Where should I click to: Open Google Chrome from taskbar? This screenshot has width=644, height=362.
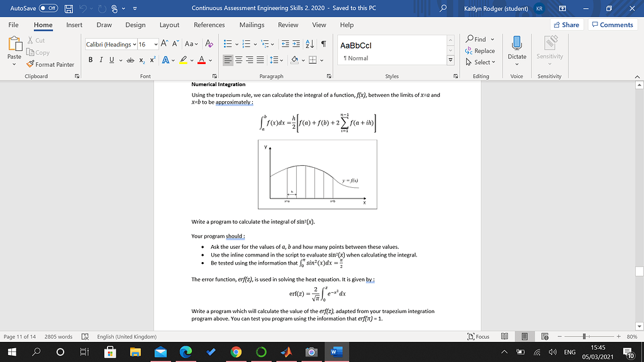[x=236, y=352]
